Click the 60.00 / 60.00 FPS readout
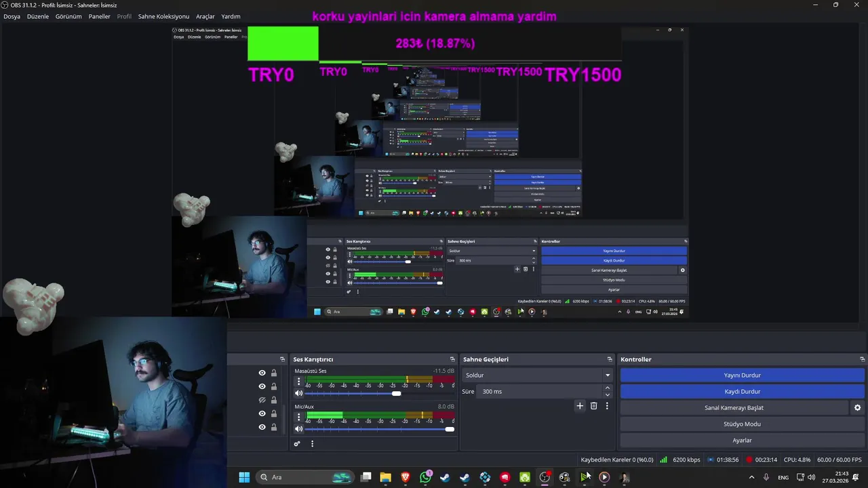Viewport: 868px width, 488px height. point(840,460)
